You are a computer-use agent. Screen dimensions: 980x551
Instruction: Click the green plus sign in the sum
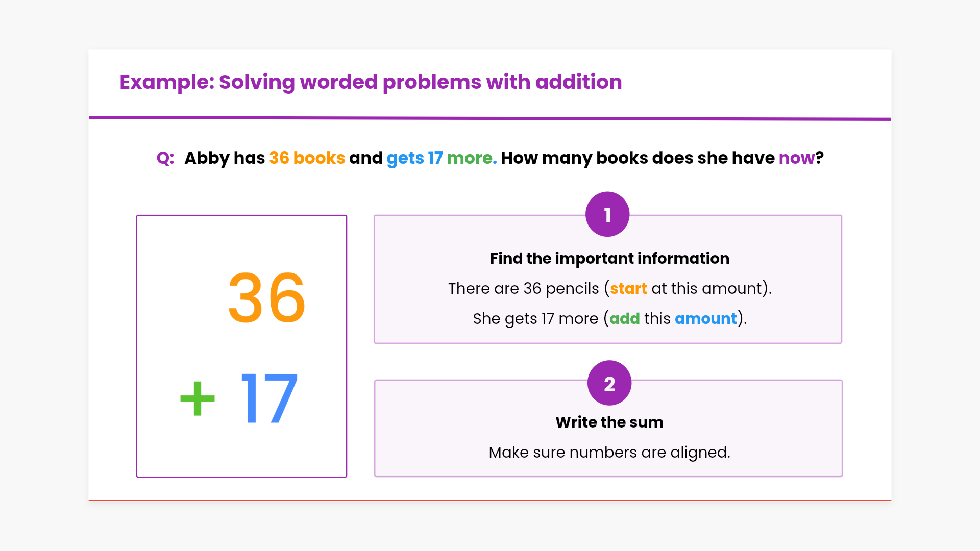[x=198, y=398]
